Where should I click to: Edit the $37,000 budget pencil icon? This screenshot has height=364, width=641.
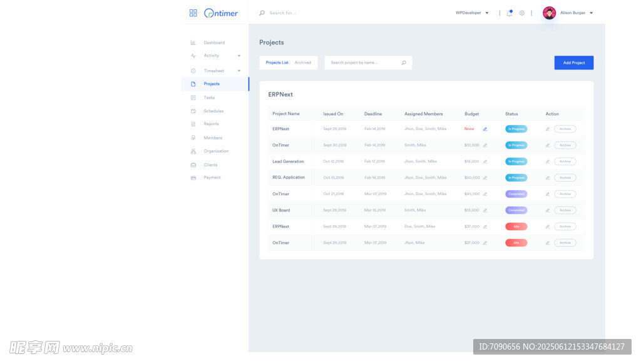[485, 226]
